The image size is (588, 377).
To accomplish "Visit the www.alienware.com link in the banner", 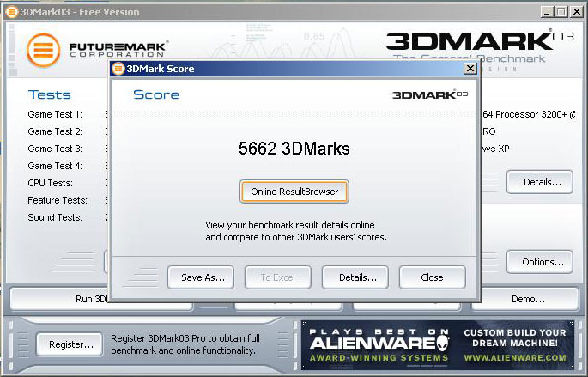I will [515, 357].
